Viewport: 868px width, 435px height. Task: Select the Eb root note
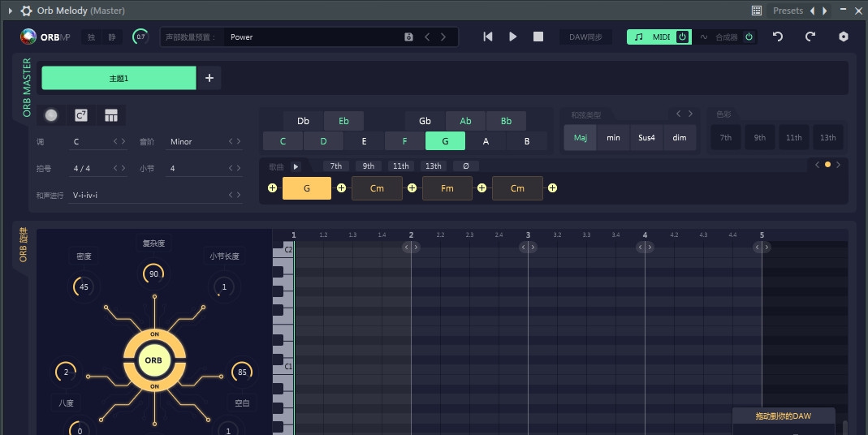[x=343, y=121]
